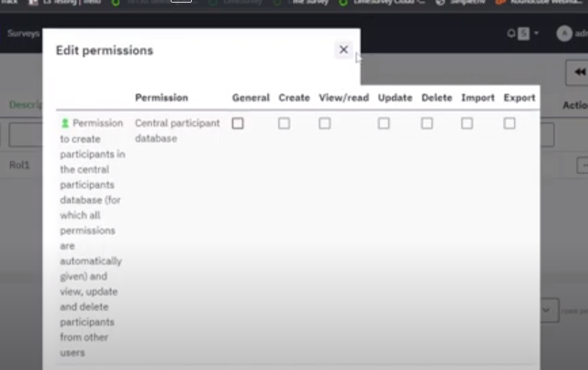Click the 'Central participant database' permission name
588x370 pixels.
(177, 130)
